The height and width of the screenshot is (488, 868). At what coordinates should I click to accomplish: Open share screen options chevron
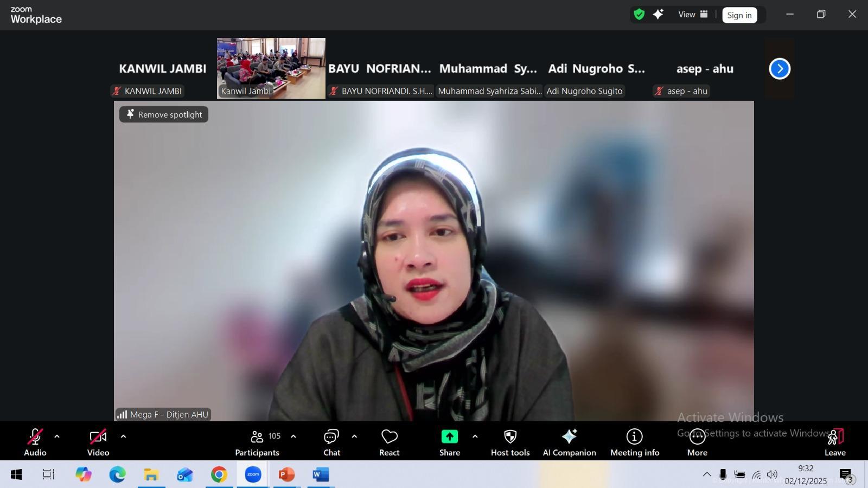[x=475, y=436]
